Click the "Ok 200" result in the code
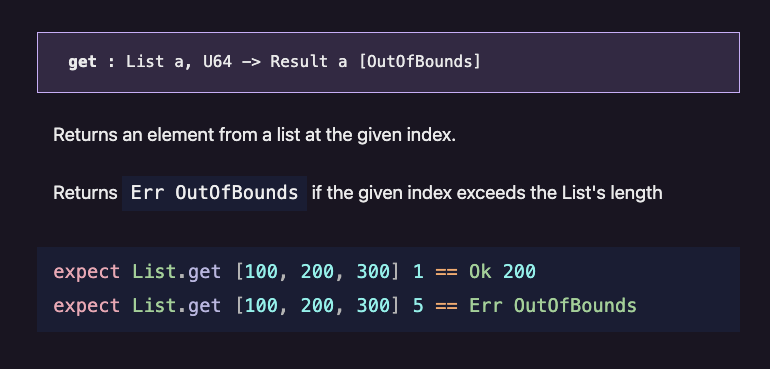Viewport: 770px width, 369px height. tap(502, 272)
